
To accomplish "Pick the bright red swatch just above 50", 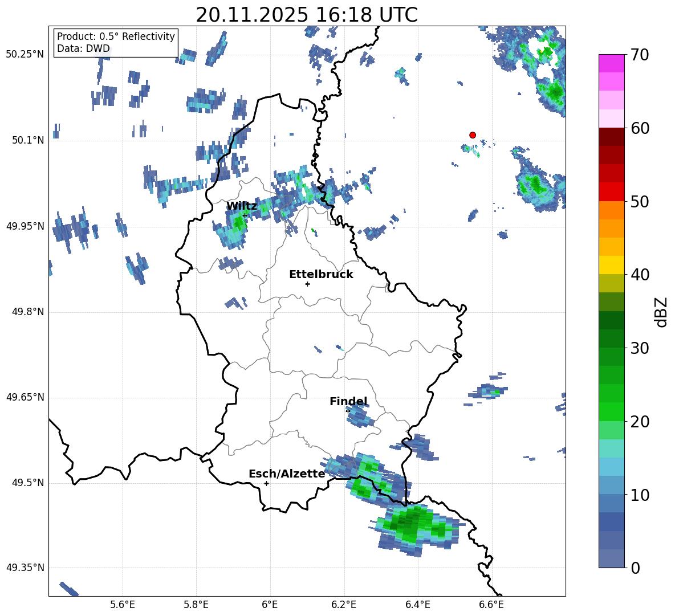I will [x=611, y=192].
